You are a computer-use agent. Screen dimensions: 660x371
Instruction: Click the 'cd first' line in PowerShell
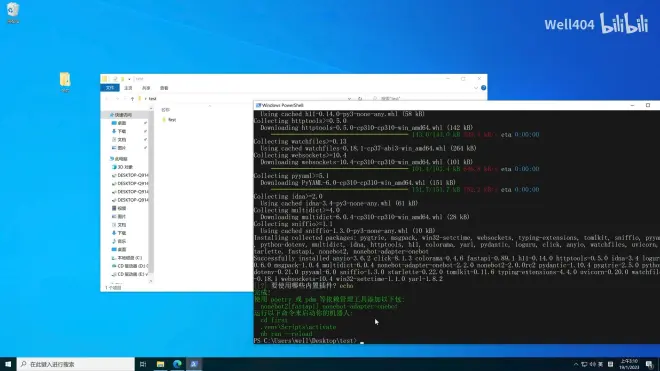click(274, 320)
